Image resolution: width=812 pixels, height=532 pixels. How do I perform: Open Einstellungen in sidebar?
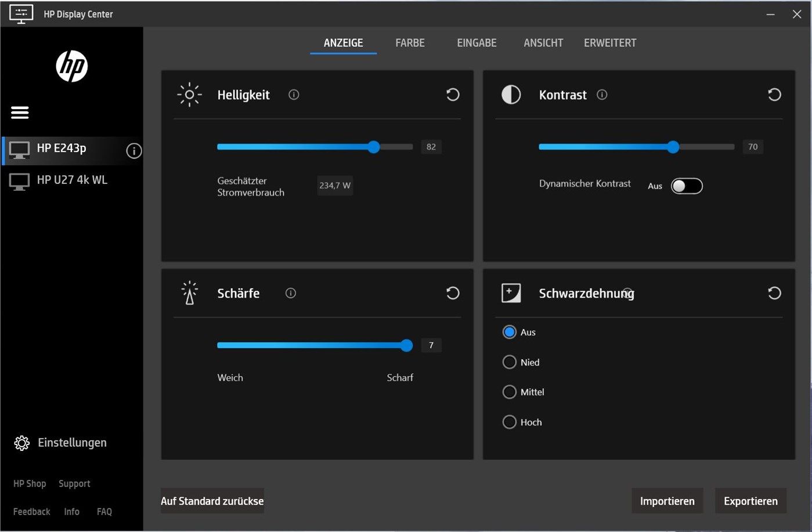[x=61, y=443]
